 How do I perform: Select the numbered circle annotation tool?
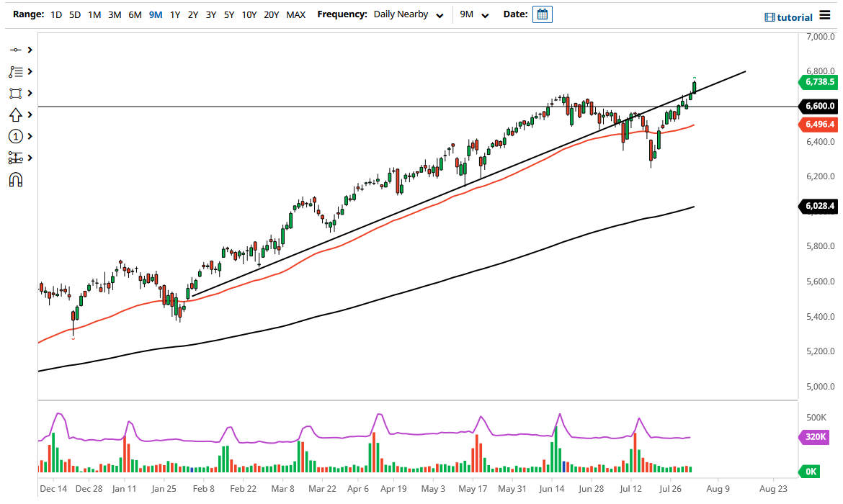(x=16, y=136)
